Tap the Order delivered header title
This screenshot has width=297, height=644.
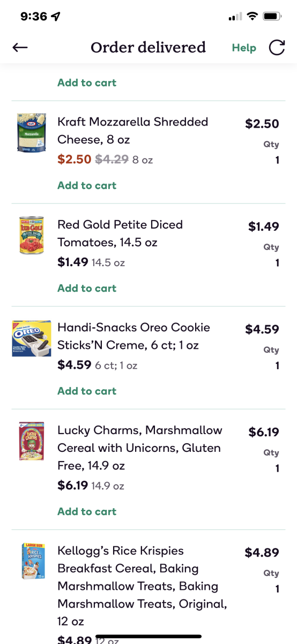point(148,48)
